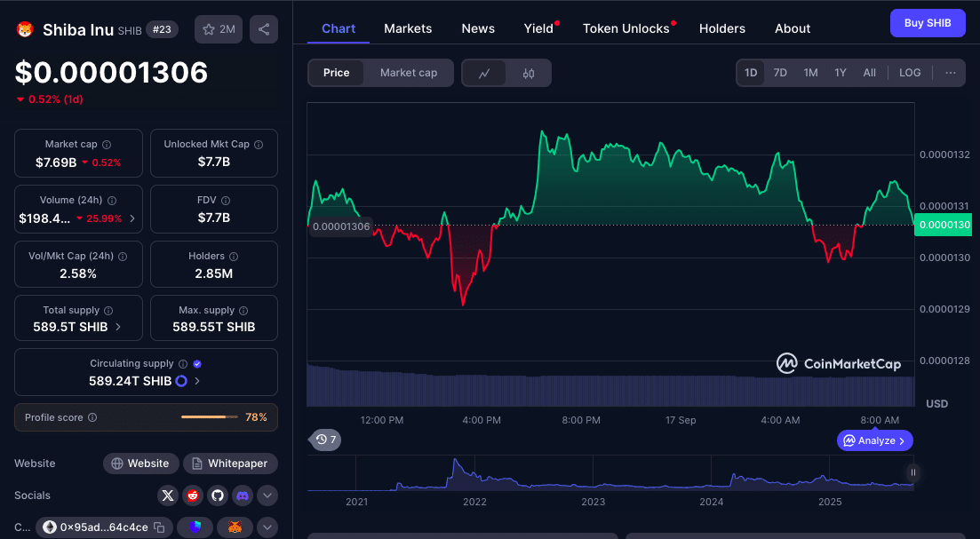Click the Shiba Inu coin logo
Image resolution: width=980 pixels, height=539 pixels.
click(24, 29)
